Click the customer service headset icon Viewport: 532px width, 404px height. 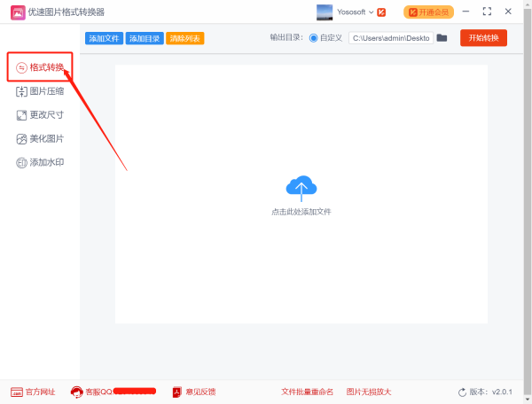pyautogui.click(x=76, y=392)
